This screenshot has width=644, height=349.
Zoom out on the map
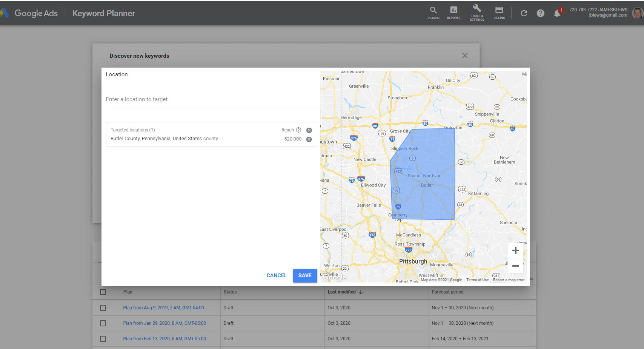(515, 266)
